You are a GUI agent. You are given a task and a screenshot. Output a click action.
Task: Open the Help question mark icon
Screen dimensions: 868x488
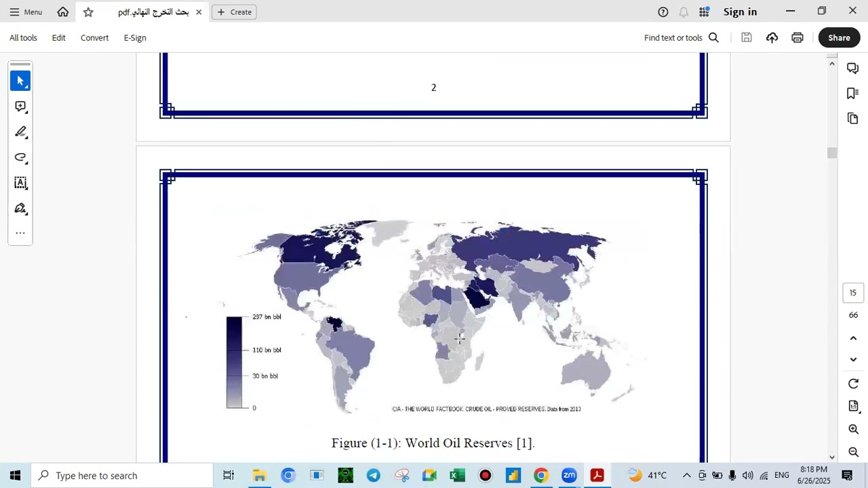[663, 12]
